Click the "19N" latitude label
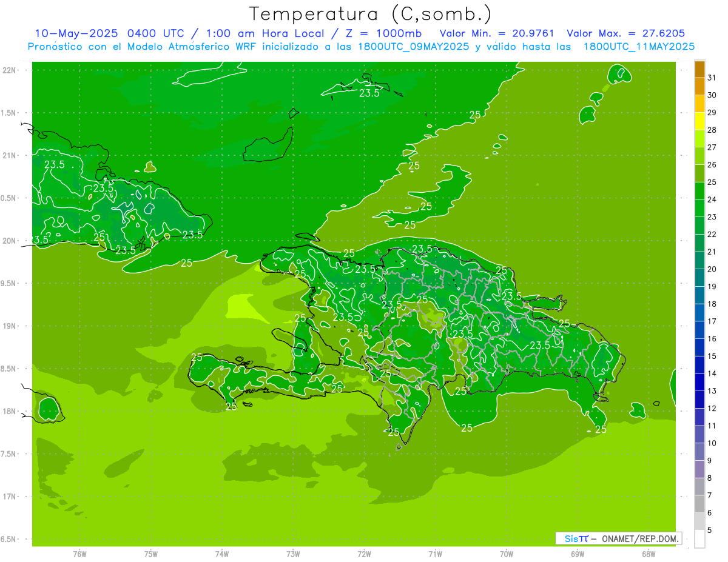The height and width of the screenshot is (562, 728). (x=10, y=326)
